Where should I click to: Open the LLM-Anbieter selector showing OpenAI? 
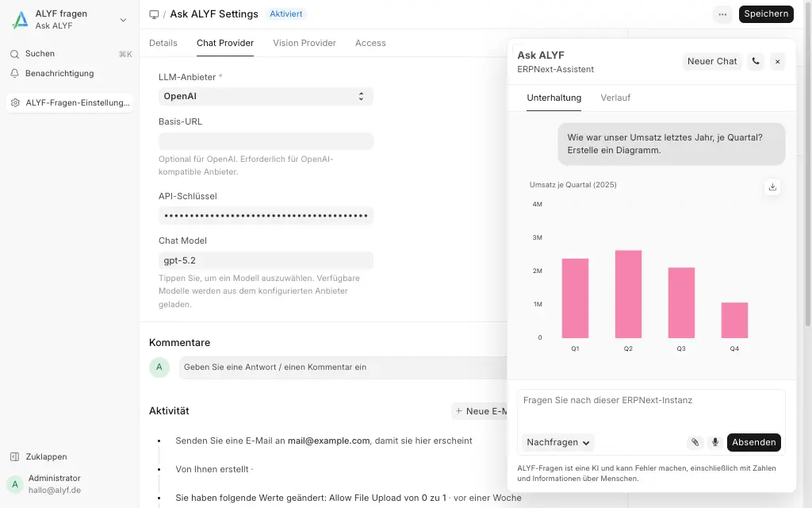pyautogui.click(x=266, y=96)
